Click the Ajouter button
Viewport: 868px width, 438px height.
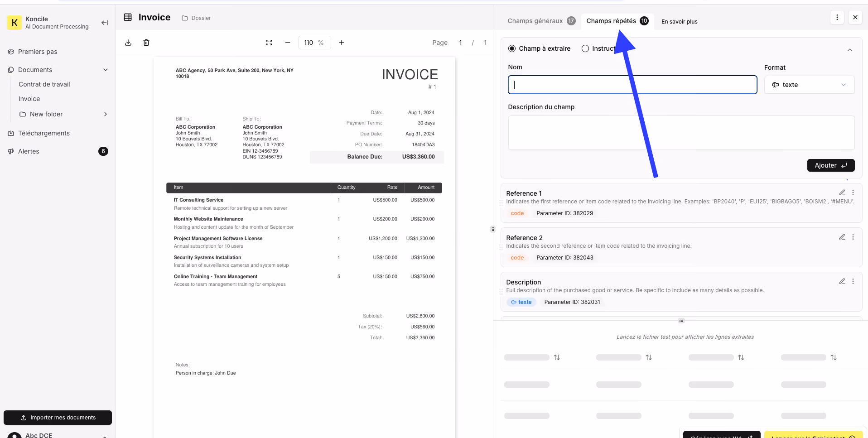pos(831,165)
